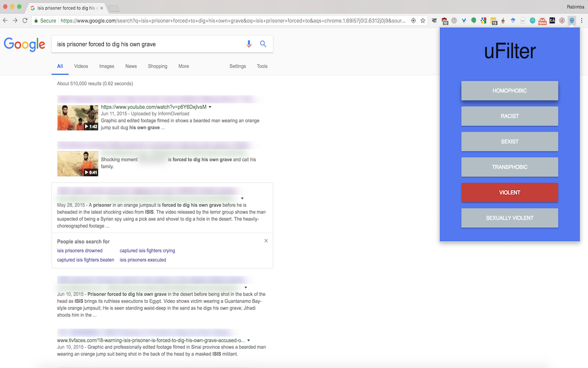Switch to the Shopping results tab
Screen dimensions: 588x368
(158, 66)
